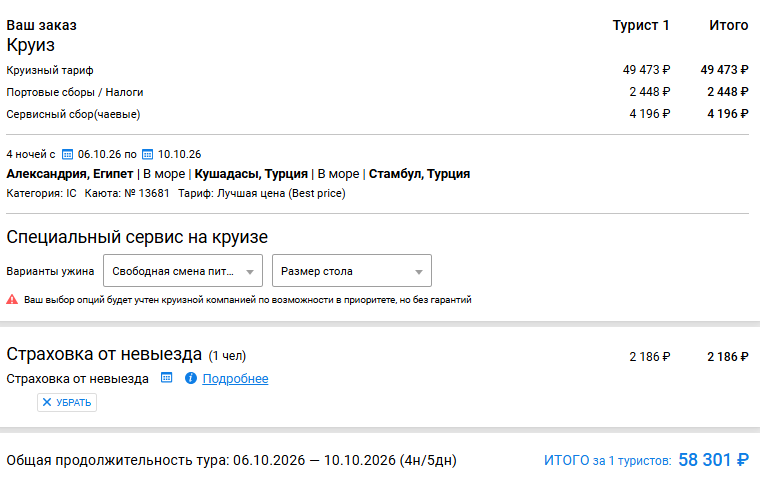
Task: Click the Портовые сборы / Налоги label
Action: (75, 92)
